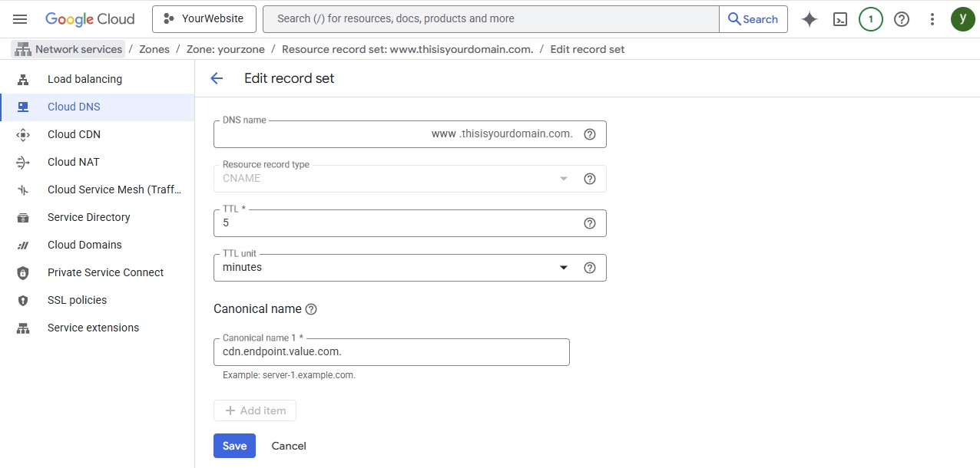Viewport: 980px width, 468px height.
Task: Click the help icon in the TTL field
Action: pos(590,223)
